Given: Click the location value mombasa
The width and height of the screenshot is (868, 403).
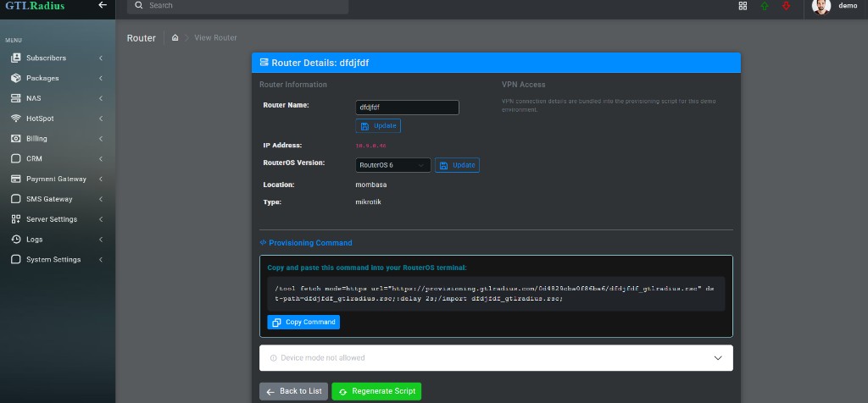Looking at the screenshot, I should click(x=371, y=185).
